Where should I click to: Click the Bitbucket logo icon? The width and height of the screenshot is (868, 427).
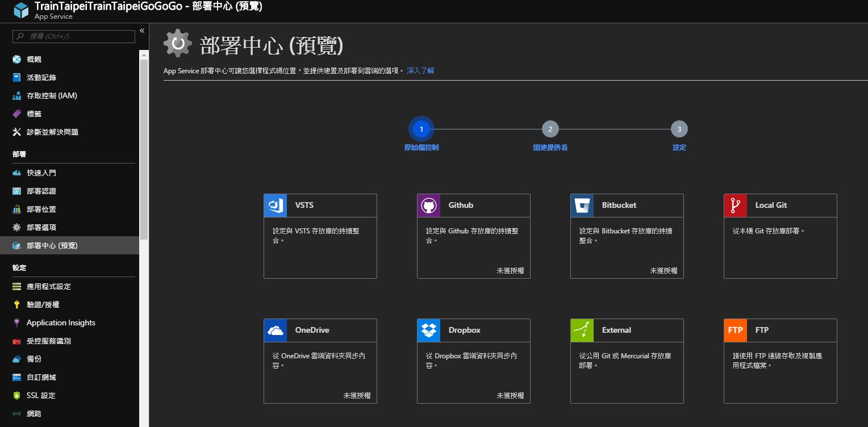click(582, 206)
